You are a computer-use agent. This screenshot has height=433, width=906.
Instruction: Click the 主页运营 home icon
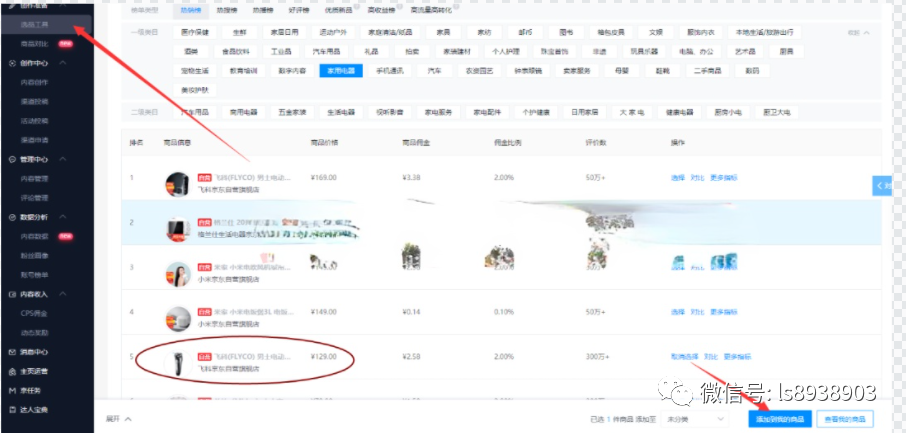(x=12, y=371)
